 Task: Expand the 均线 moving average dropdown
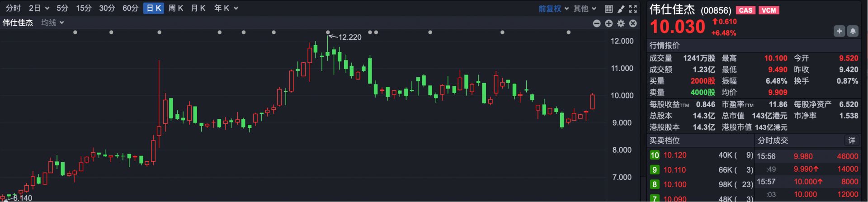point(52,23)
